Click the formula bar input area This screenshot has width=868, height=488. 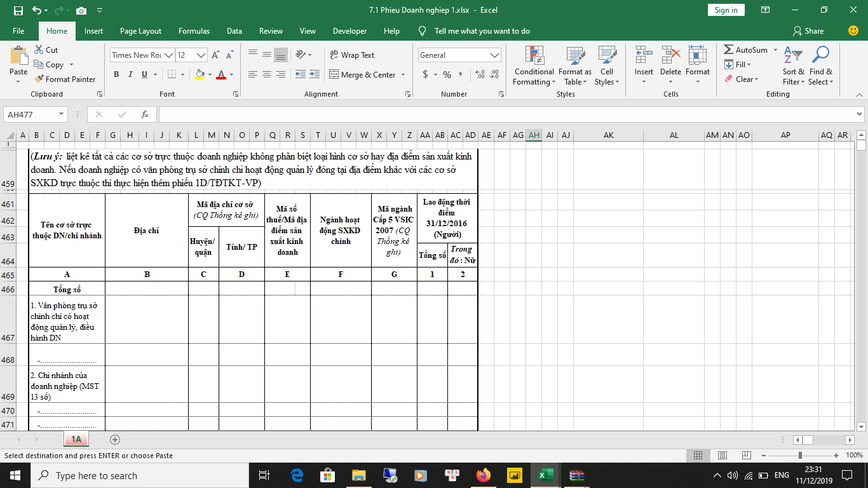(506, 114)
